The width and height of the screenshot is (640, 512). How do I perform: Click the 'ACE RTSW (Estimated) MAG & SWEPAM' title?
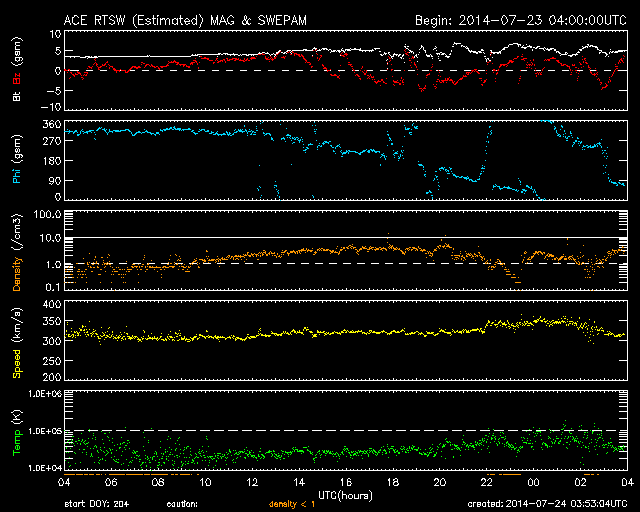(x=185, y=20)
